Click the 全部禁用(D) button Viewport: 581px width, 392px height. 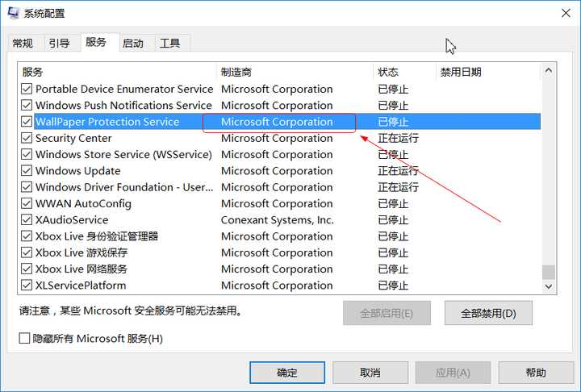pyautogui.click(x=488, y=314)
